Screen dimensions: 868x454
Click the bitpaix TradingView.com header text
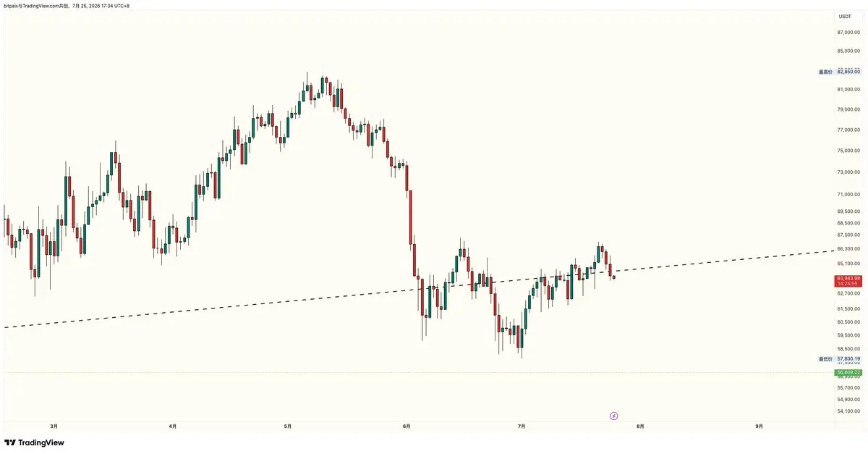[x=67, y=6]
